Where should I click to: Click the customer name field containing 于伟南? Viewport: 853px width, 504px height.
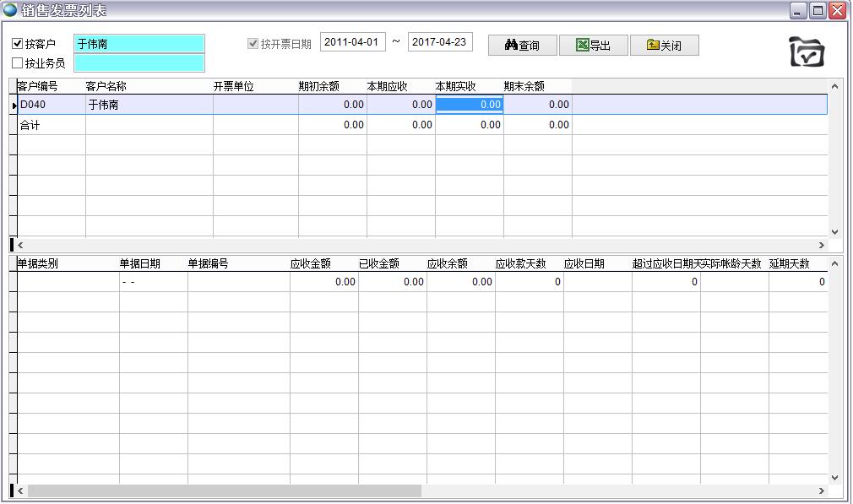(x=139, y=44)
